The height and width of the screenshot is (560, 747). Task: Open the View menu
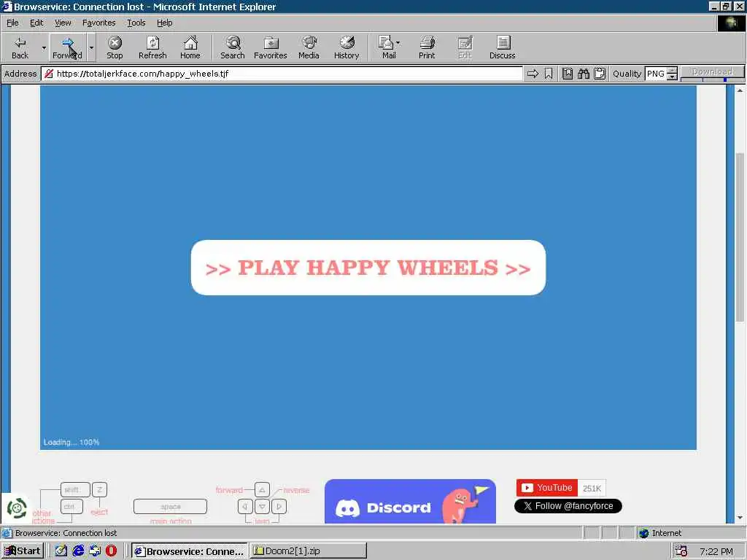tap(63, 23)
